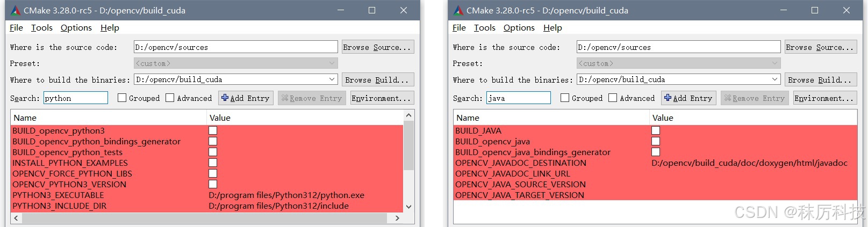The height and width of the screenshot is (227, 868).
Task: Click Value column header in right window
Action: point(754,118)
